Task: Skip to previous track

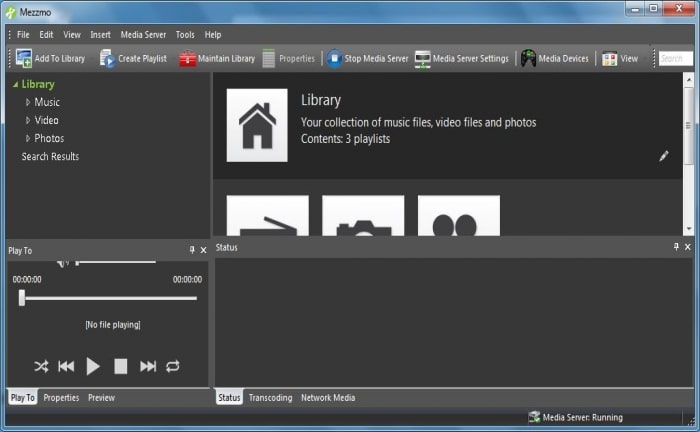Action: tap(66, 367)
